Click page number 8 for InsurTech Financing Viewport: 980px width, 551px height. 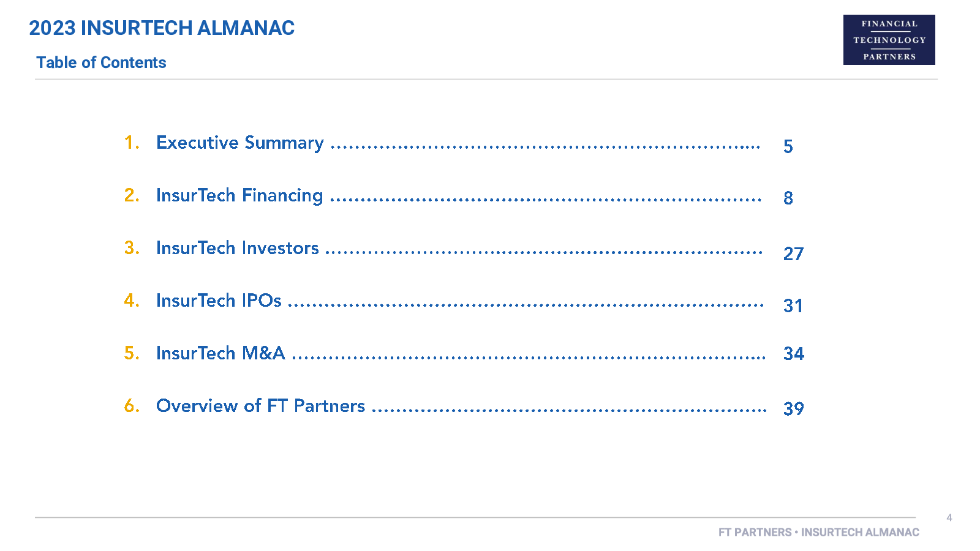pyautogui.click(x=788, y=198)
